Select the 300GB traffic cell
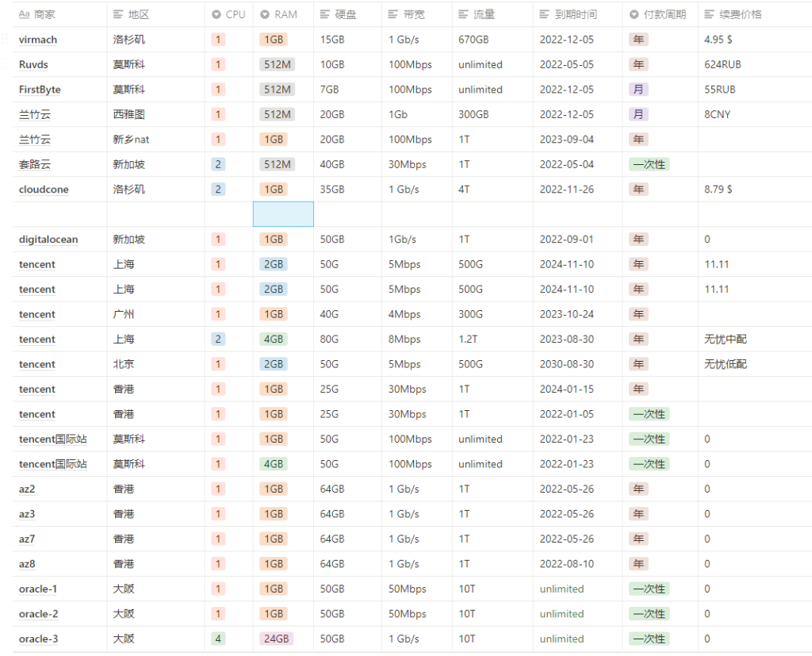Screen dimensions: 812x656 (492, 114)
